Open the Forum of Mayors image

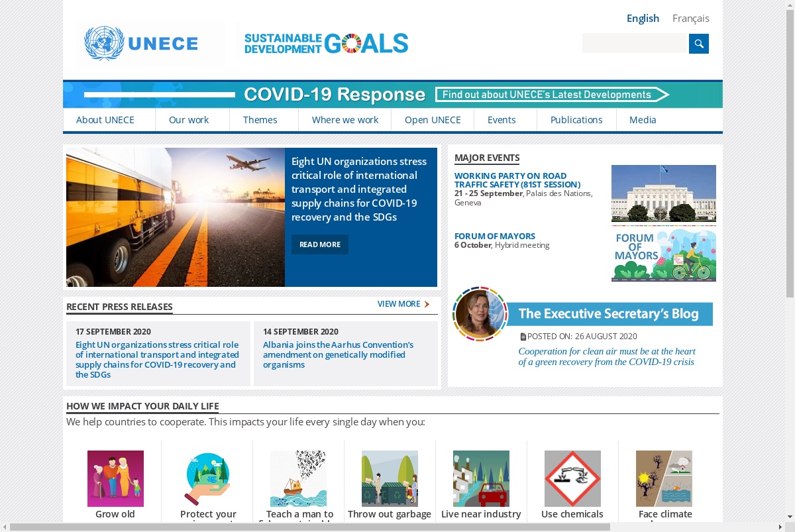664,254
